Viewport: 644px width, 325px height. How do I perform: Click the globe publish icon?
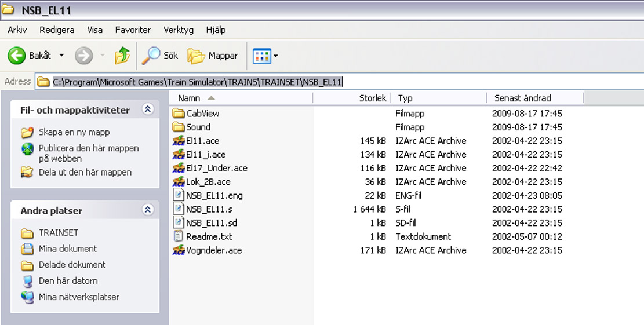(x=27, y=149)
